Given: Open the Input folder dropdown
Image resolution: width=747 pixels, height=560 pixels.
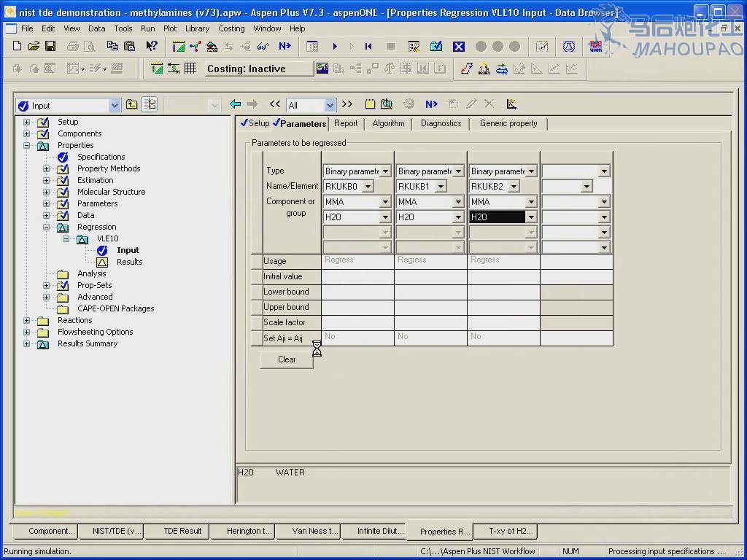Looking at the screenshot, I should click(115, 105).
